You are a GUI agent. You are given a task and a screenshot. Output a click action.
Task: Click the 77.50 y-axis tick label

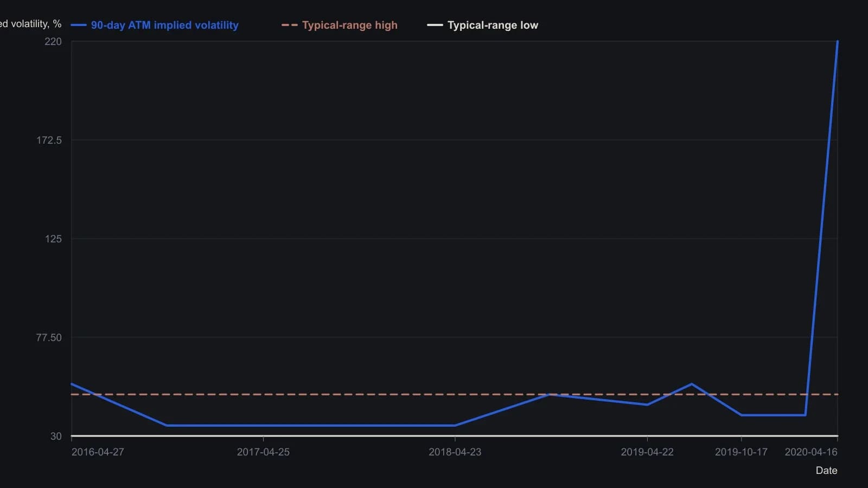tap(49, 338)
